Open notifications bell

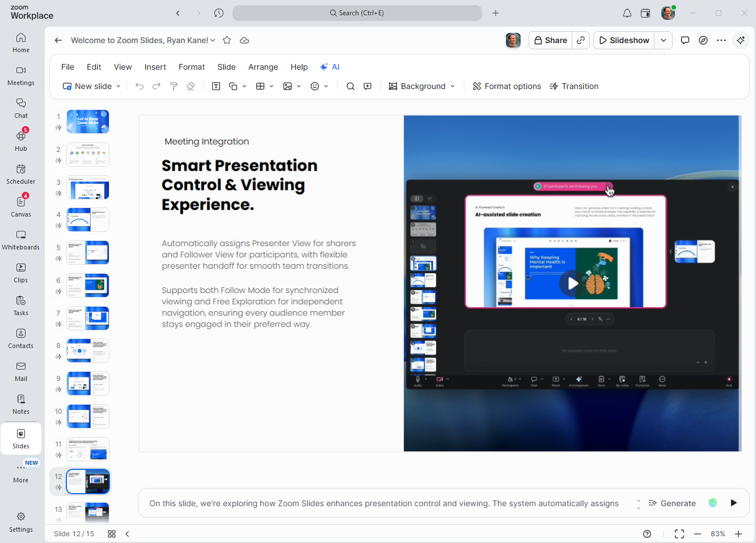[x=627, y=13]
